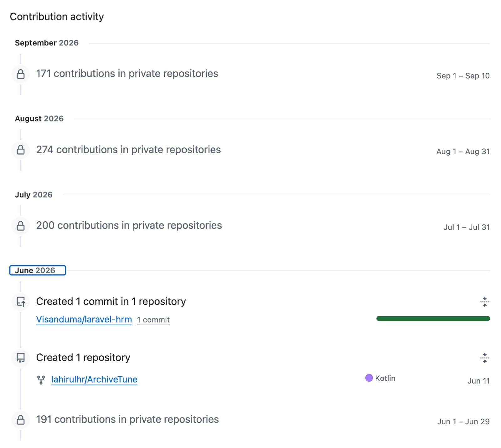Click the Created 1 repository heading

coord(83,358)
